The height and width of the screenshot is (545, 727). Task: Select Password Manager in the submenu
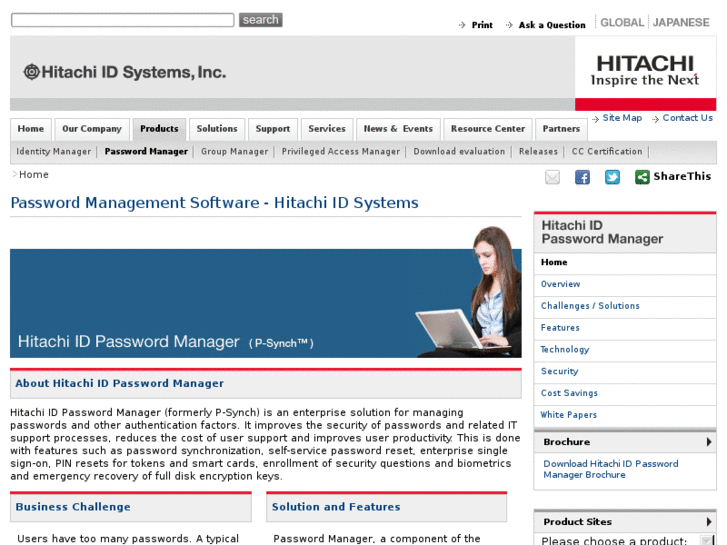(146, 152)
